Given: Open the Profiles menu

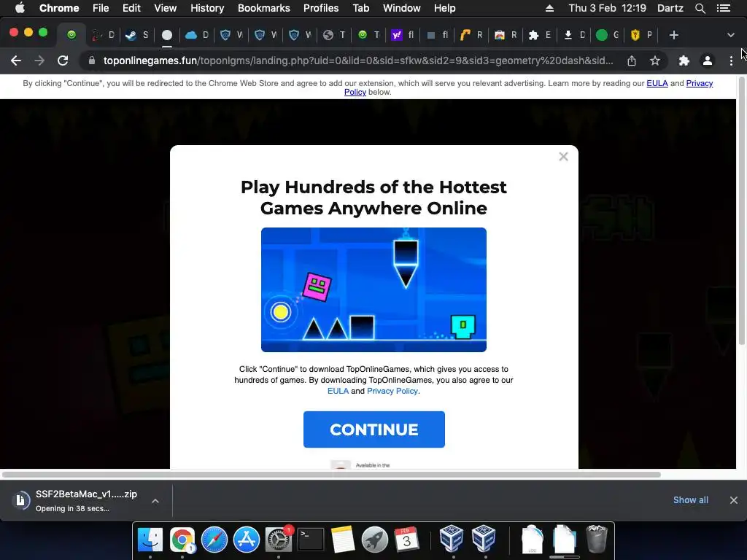Looking at the screenshot, I should click(x=321, y=8).
